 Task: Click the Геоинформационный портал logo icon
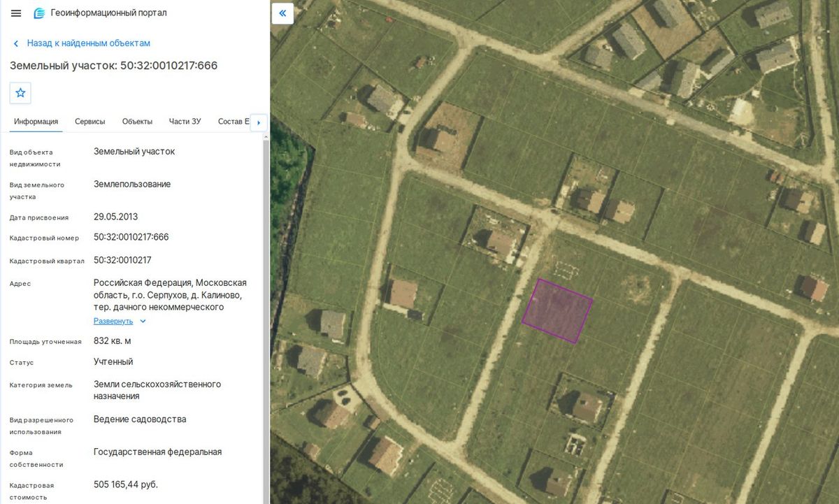[39, 13]
